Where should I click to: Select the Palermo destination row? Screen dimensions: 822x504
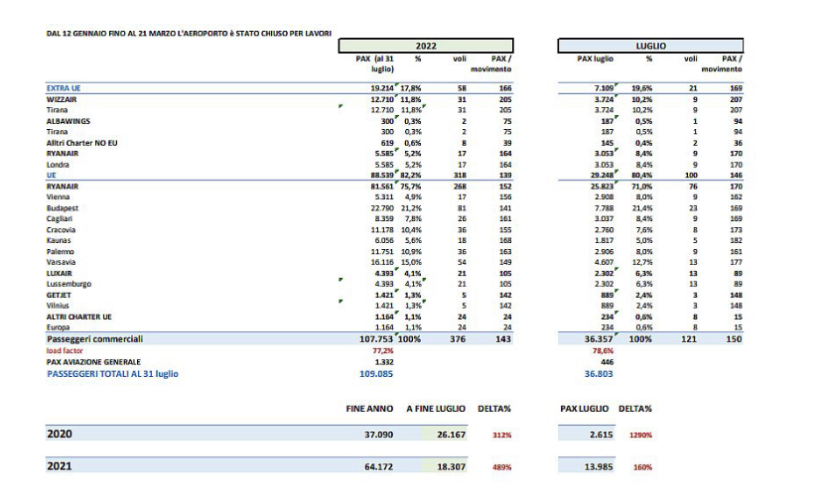62,252
